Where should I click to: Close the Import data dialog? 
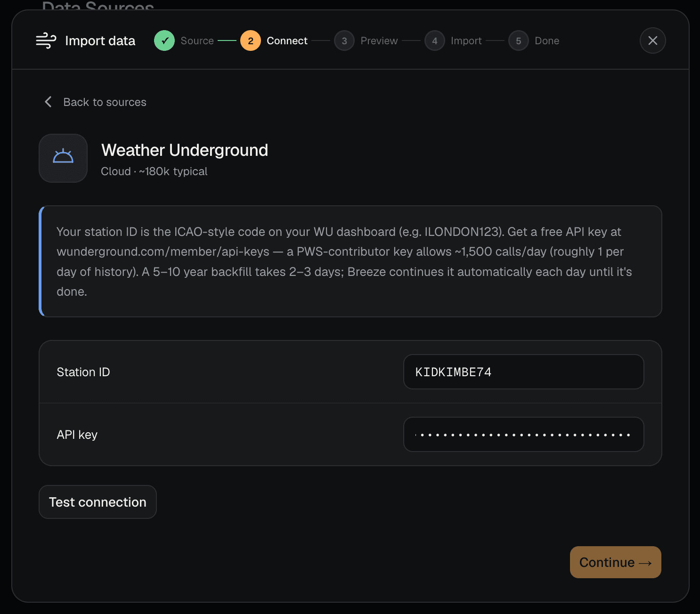pos(653,40)
